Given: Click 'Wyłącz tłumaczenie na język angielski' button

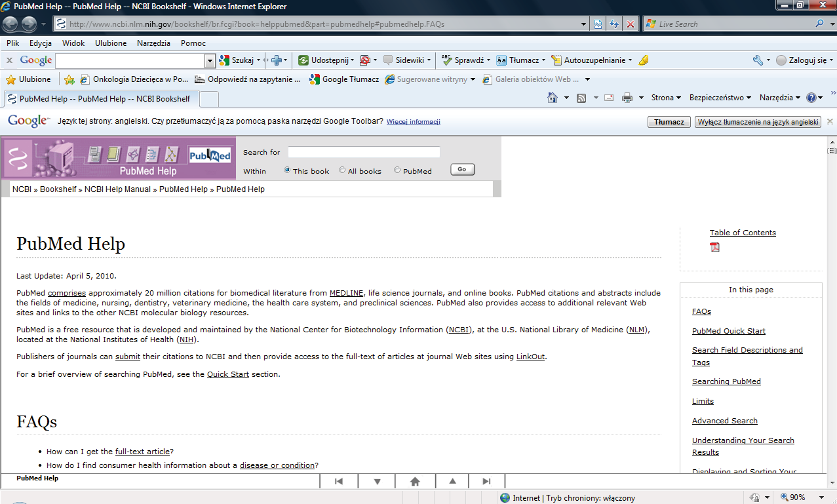Looking at the screenshot, I should pyautogui.click(x=758, y=122).
